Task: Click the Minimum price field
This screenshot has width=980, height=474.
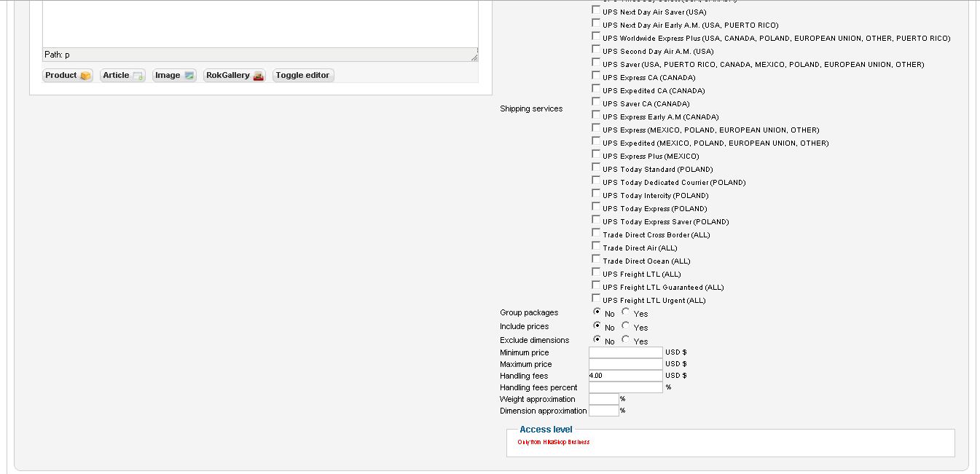Action: click(x=625, y=352)
